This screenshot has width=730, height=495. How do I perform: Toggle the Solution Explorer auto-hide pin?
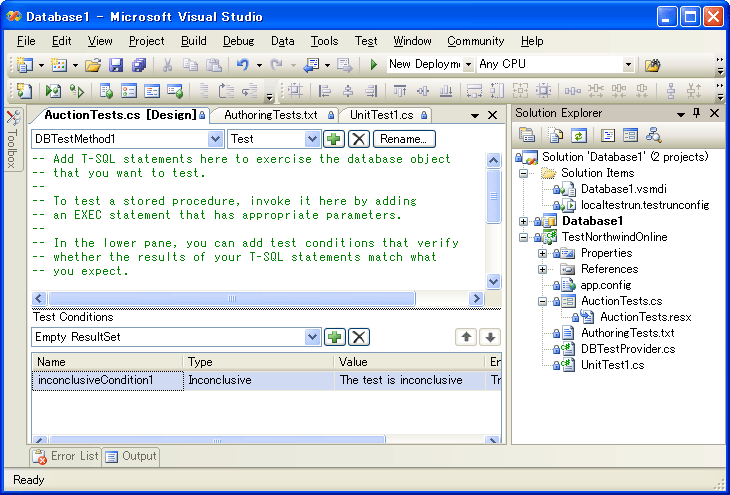[x=697, y=114]
